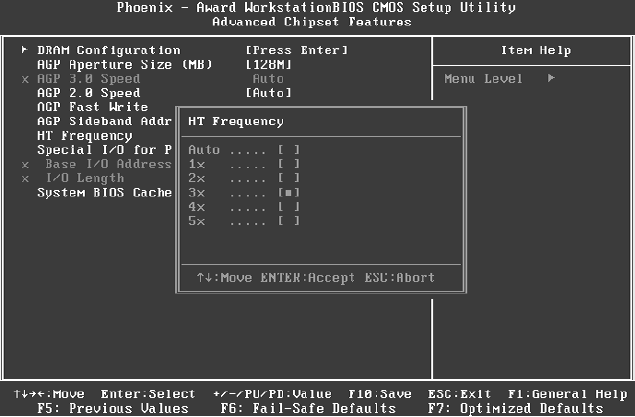Click F6: Fail-Safe Defaults hint
This screenshot has width=635, height=417.
tap(308, 408)
